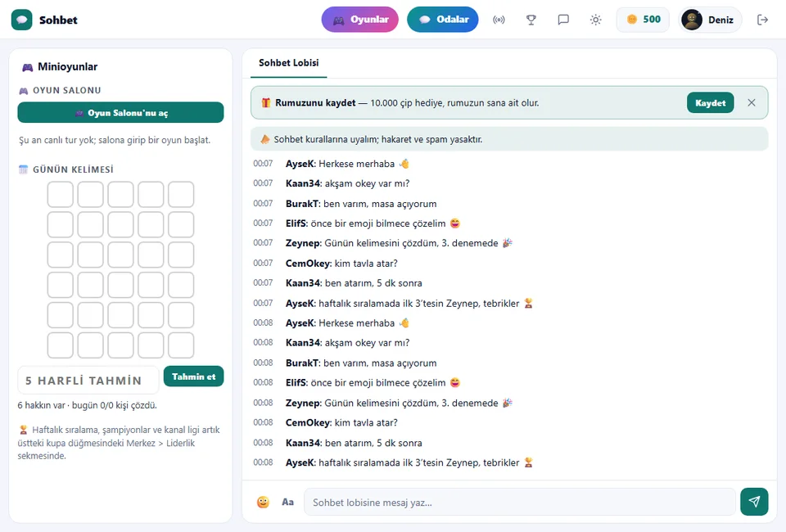Open the chat bubble messages icon
The height and width of the screenshot is (532, 786).
(563, 20)
